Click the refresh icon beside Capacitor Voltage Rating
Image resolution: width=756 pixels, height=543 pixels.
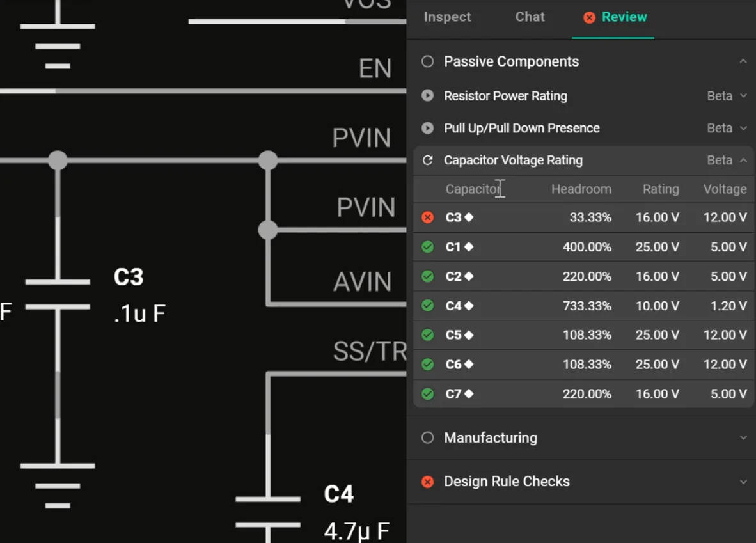(x=427, y=160)
